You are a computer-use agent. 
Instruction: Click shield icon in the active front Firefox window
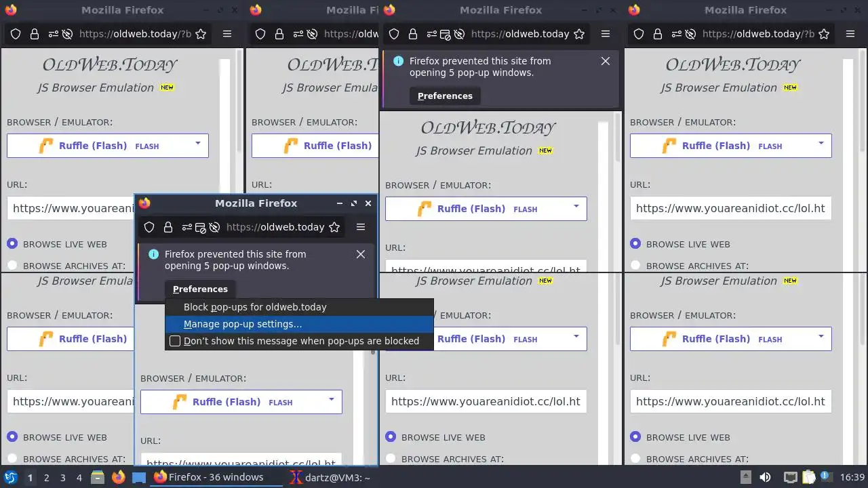[149, 227]
